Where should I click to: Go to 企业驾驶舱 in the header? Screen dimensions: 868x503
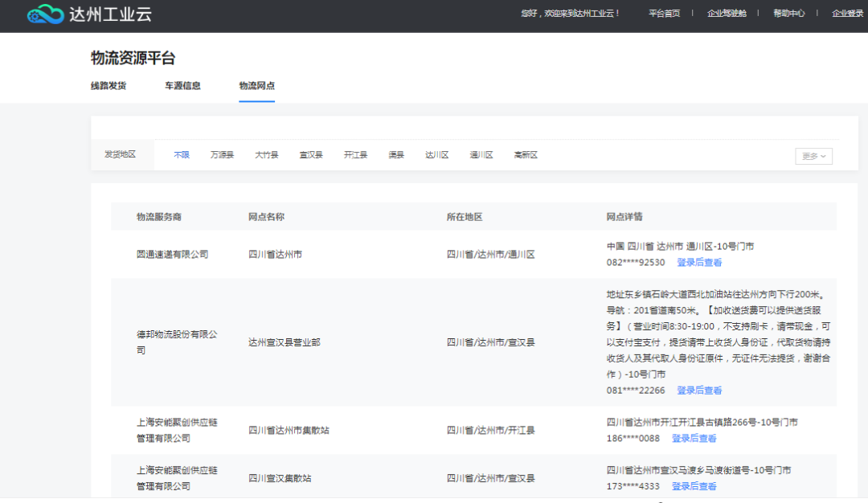coord(727,14)
